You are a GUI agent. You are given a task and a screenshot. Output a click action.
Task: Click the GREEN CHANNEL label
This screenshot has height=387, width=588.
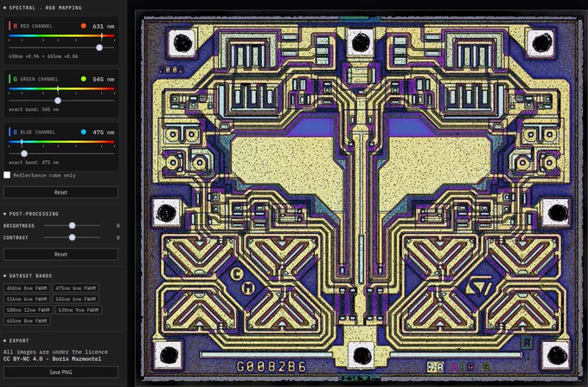pyautogui.click(x=39, y=79)
